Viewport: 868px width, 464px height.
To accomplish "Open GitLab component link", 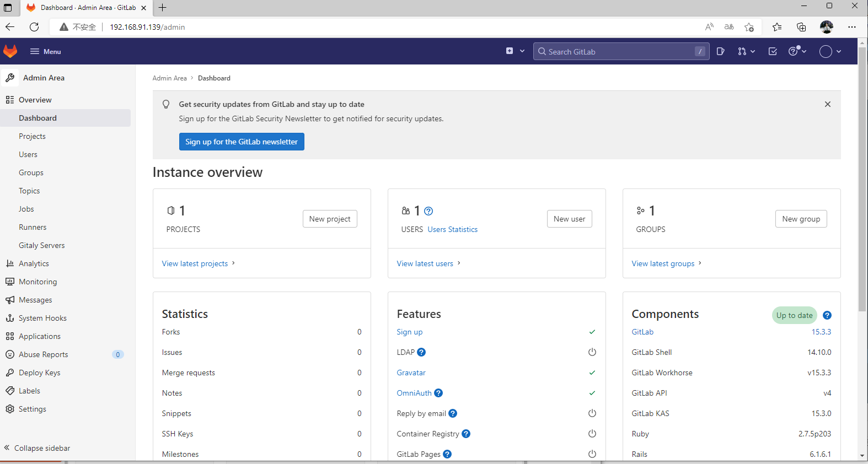I will click(642, 332).
